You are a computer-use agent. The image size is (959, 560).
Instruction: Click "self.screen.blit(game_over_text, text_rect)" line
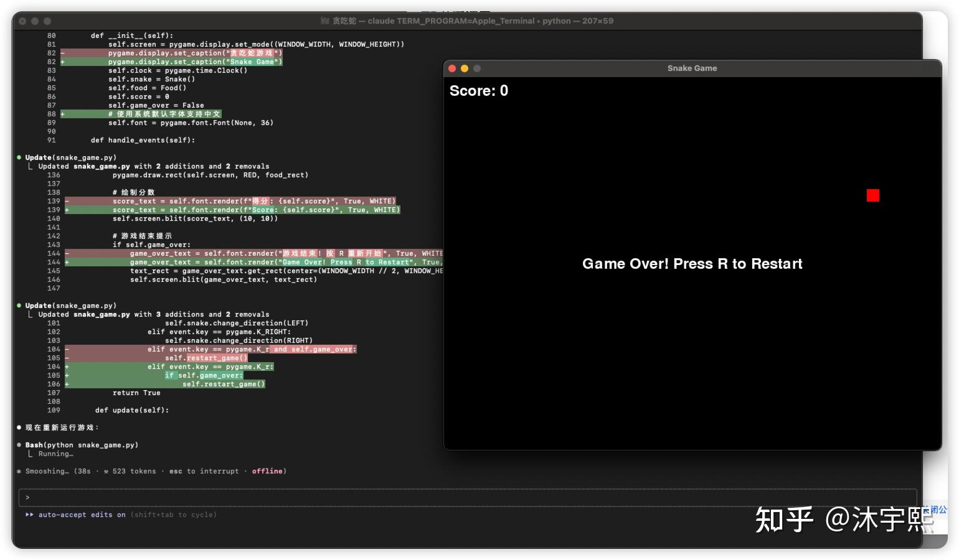(x=224, y=279)
